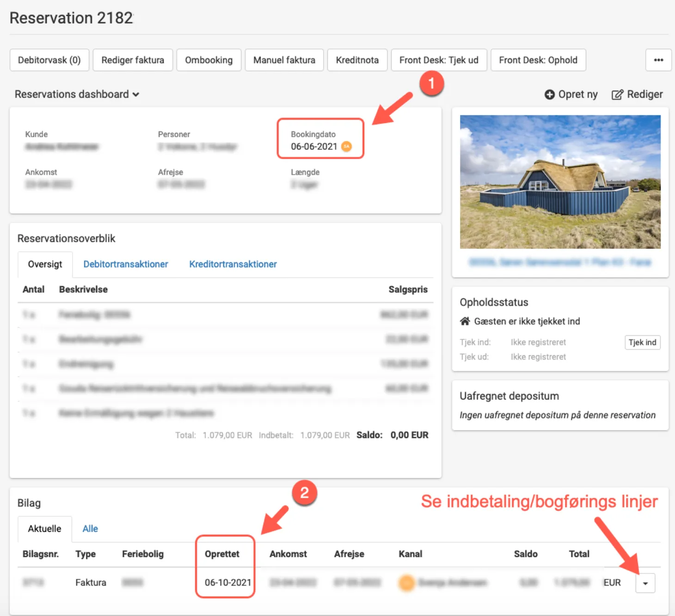675x616 pixels.
Task: Click the holiday house photo thumbnail
Action: point(560,182)
